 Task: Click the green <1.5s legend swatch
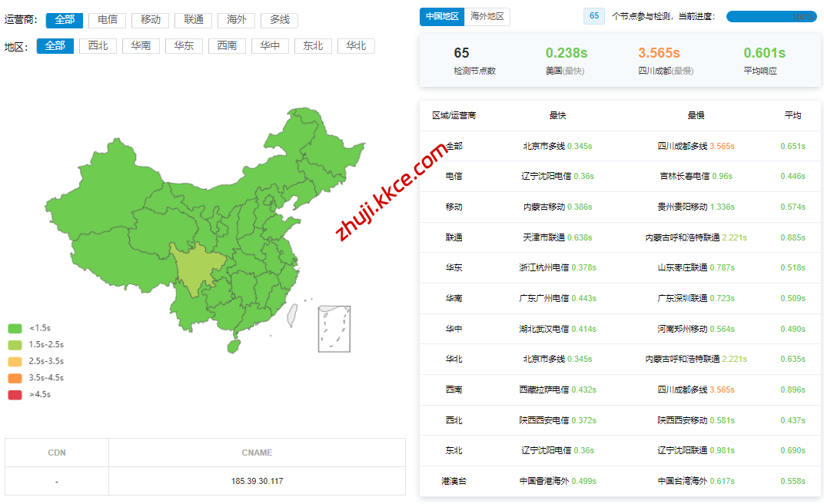[x=15, y=328]
